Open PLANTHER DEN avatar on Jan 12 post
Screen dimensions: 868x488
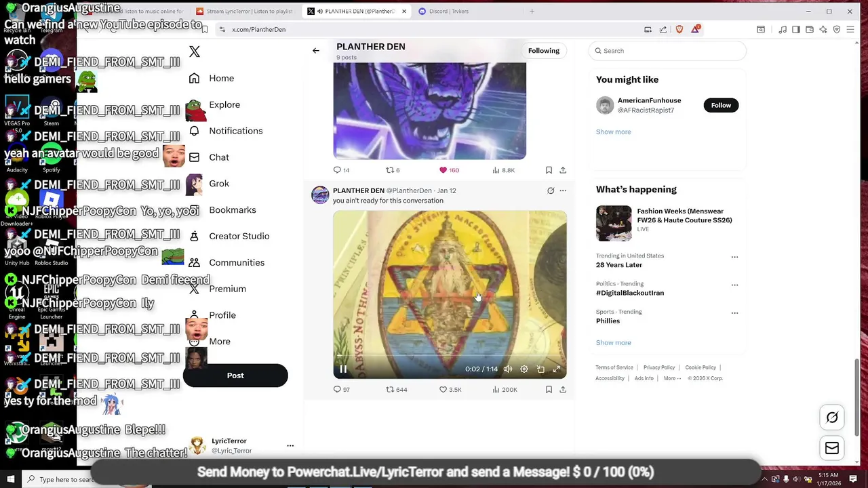point(320,195)
